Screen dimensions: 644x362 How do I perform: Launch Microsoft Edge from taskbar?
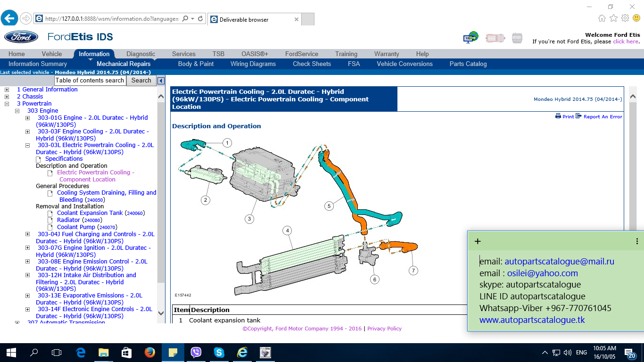click(x=81, y=353)
